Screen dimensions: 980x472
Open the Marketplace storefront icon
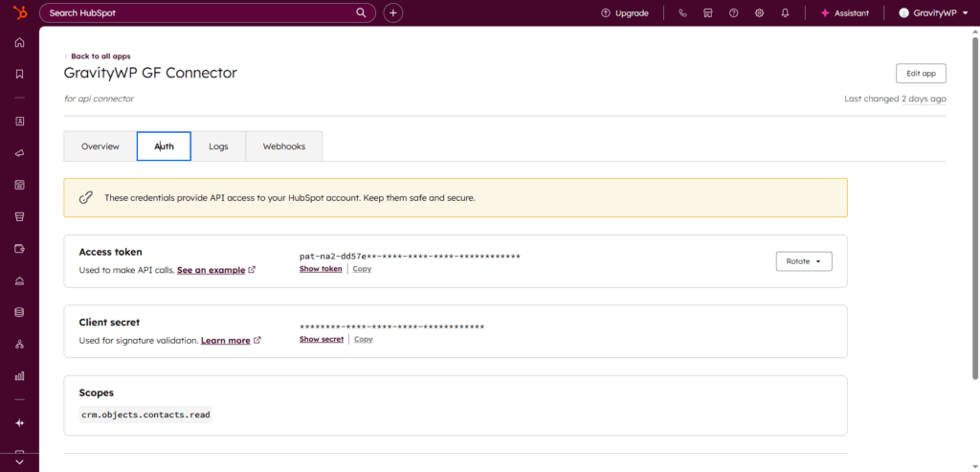click(x=708, y=13)
